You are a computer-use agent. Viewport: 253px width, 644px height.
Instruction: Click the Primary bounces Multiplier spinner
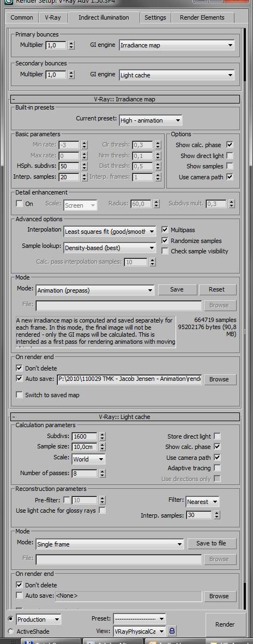coord(71,45)
